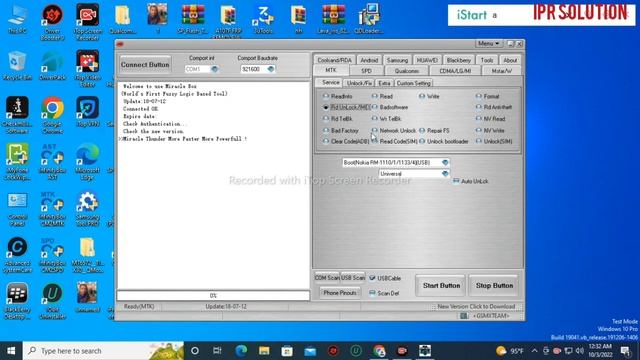Click the taskbar search box
The height and width of the screenshot is (360, 640).
(103, 351)
